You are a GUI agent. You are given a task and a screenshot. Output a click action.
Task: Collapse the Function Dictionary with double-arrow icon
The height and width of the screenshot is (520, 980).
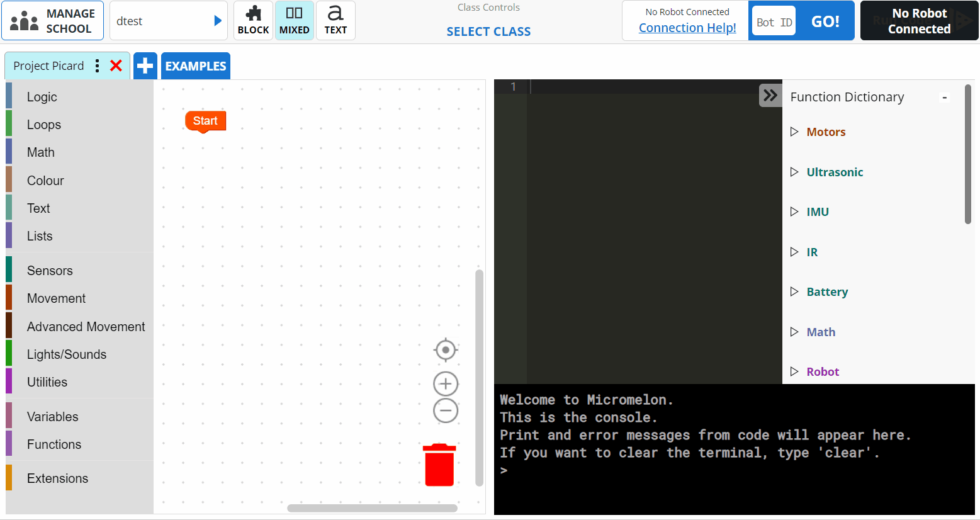tap(770, 96)
